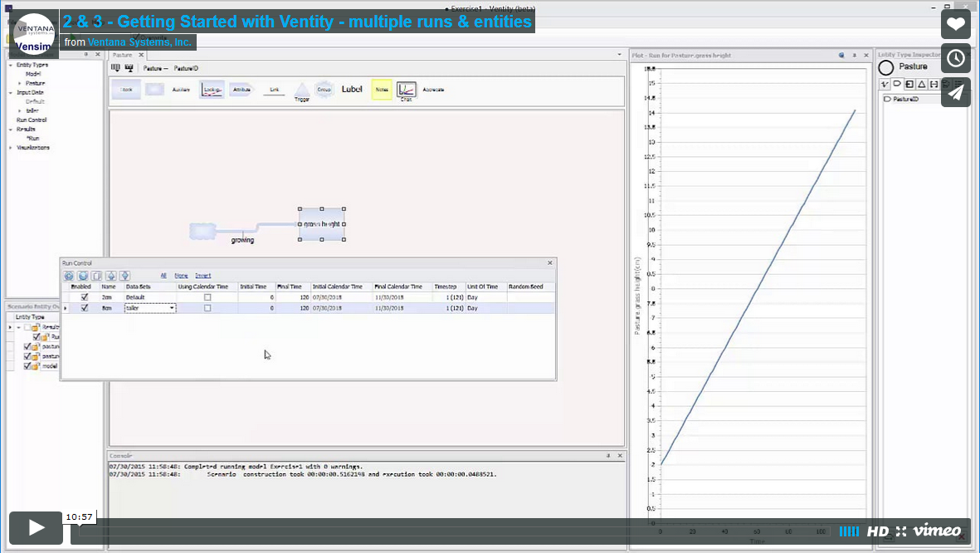Expand the taller data set node
This screenshot has height=553, width=980.
click(x=19, y=110)
